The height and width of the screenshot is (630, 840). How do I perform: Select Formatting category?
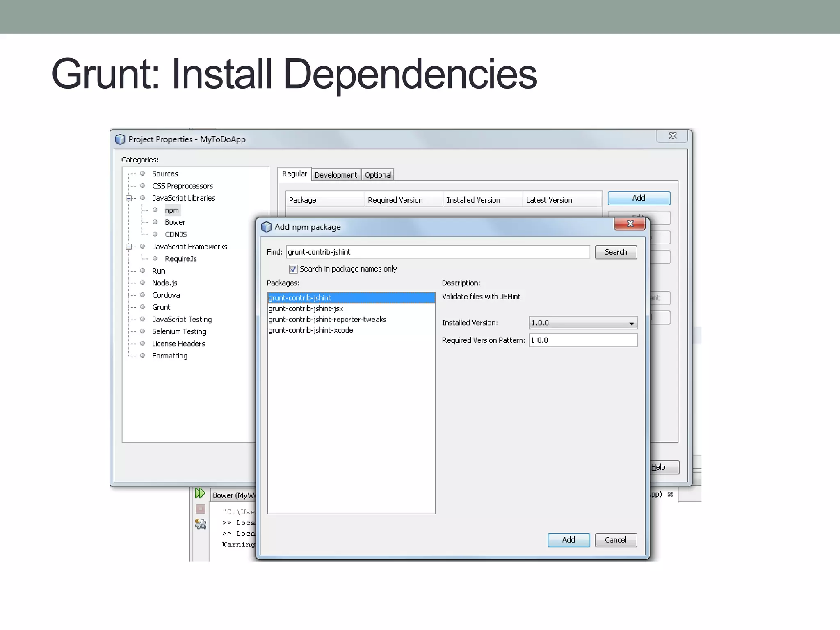169,356
